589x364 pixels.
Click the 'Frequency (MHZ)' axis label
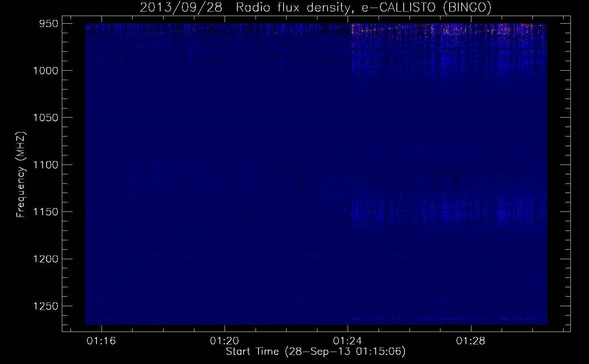tap(21, 175)
